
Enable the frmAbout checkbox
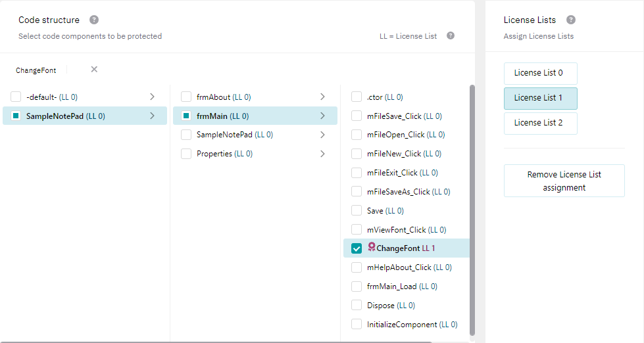(x=186, y=97)
